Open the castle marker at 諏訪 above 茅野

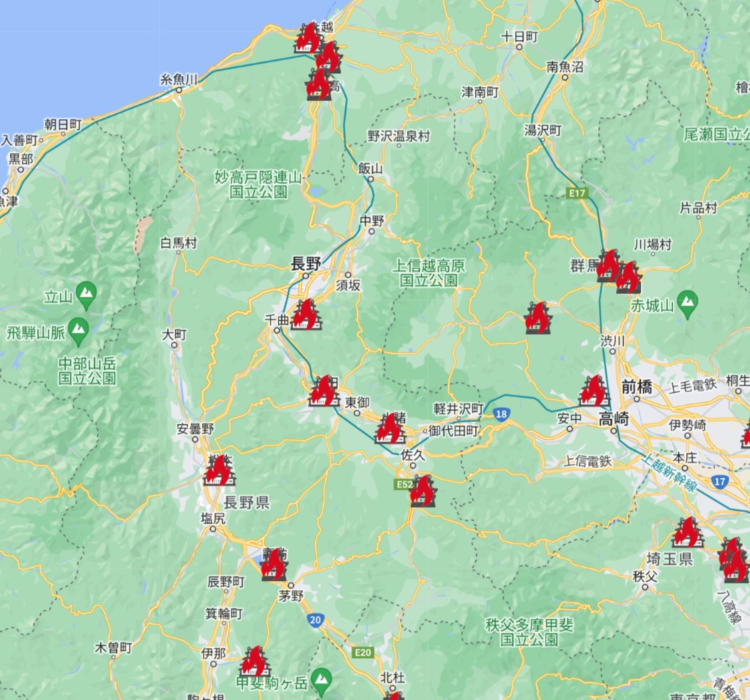tap(273, 566)
